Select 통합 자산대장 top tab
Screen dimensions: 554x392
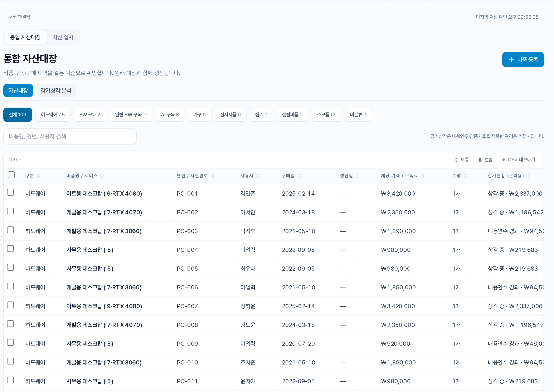click(25, 37)
